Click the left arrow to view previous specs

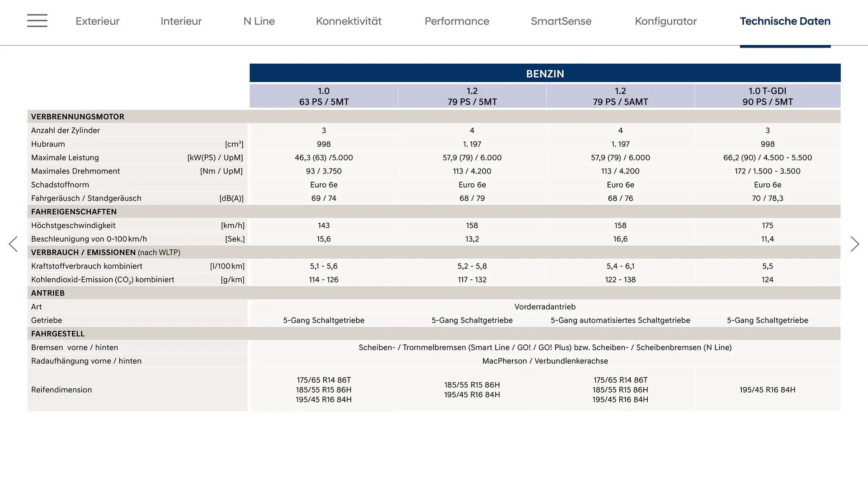pyautogui.click(x=13, y=244)
